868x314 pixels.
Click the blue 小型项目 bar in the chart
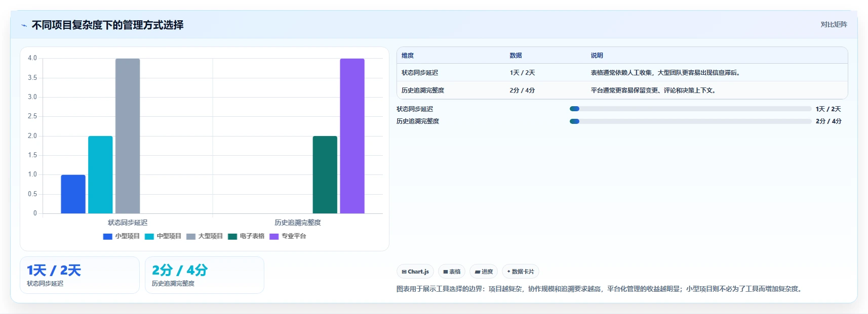(x=73, y=194)
